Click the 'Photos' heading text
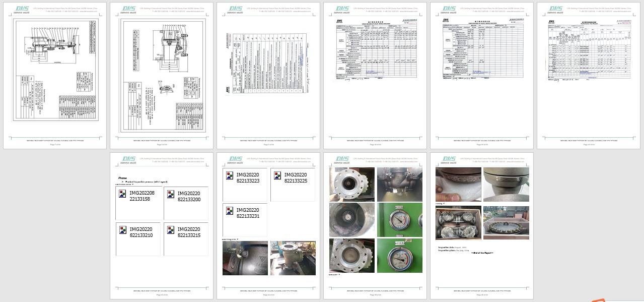644x302 pixels. pos(122,178)
